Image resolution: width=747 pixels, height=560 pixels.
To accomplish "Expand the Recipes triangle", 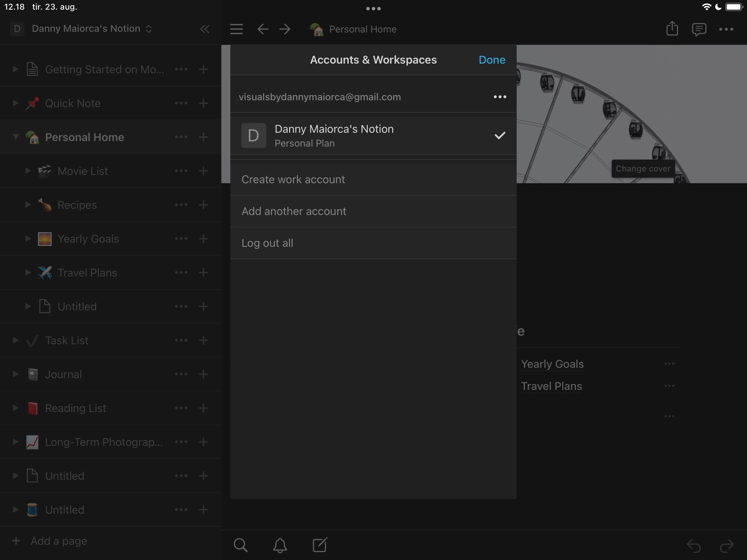I will coord(28,205).
